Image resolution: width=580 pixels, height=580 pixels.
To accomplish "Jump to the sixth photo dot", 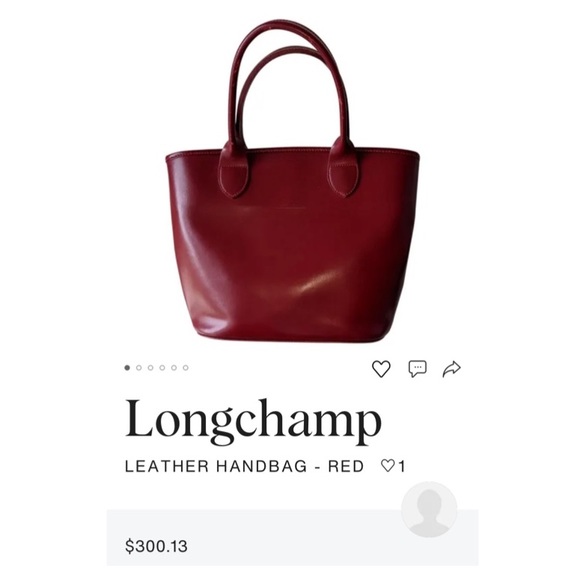I will 186,368.
